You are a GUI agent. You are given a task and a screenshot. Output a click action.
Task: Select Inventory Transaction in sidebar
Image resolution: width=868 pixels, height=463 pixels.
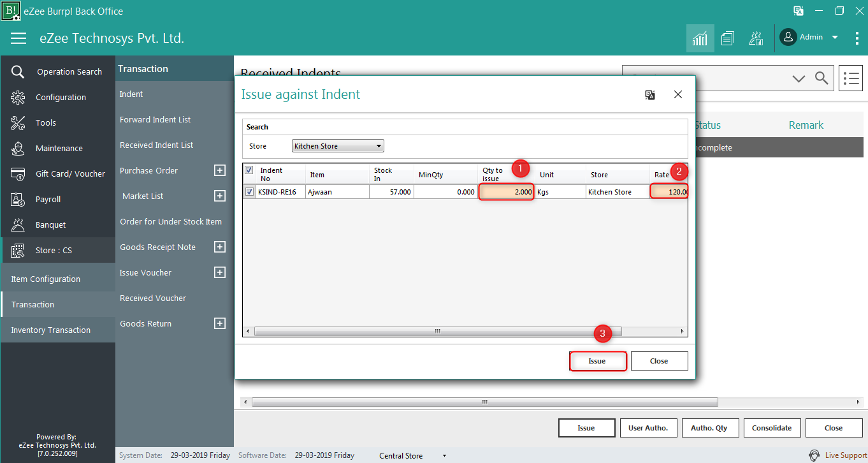point(58,330)
